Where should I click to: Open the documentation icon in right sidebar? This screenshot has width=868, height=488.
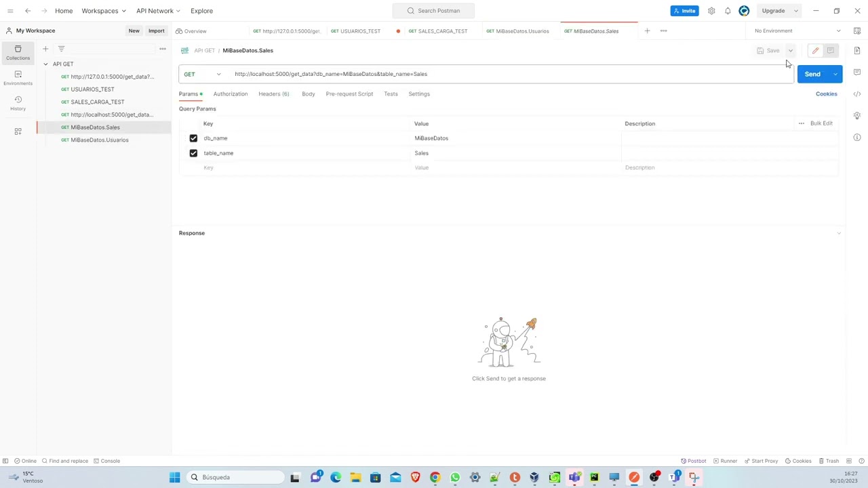pos(857,50)
